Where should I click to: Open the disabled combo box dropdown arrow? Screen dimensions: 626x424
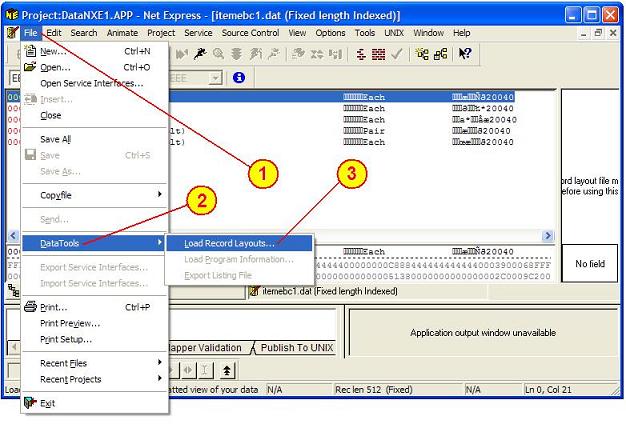coord(215,78)
